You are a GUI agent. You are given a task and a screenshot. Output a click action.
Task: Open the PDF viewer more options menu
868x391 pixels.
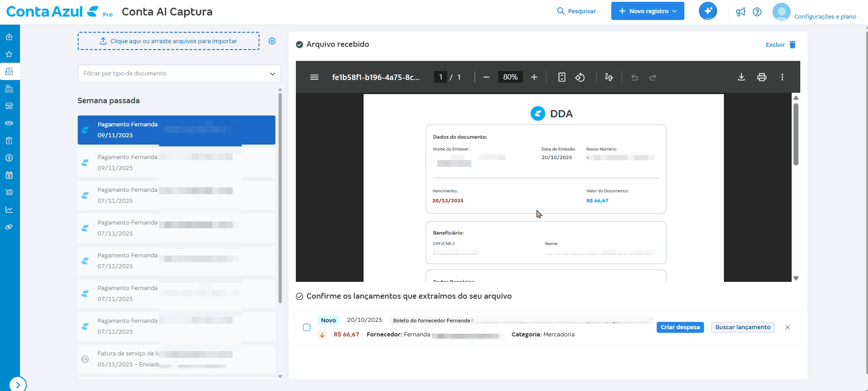point(782,77)
